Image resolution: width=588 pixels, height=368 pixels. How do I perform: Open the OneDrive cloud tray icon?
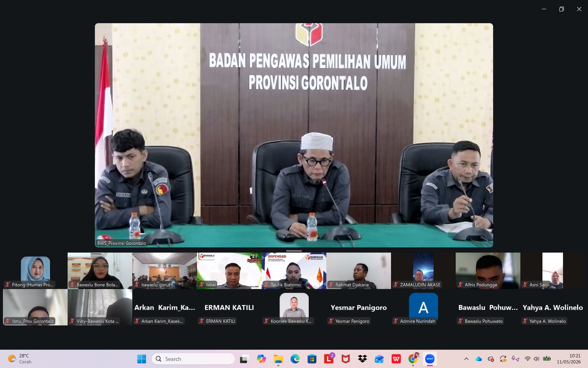pos(478,359)
